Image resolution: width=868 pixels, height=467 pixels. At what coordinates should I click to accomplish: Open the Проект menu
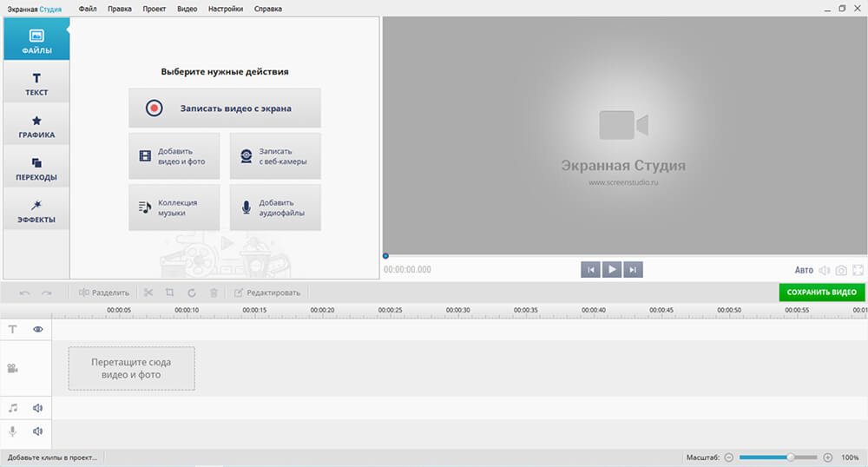tap(154, 9)
